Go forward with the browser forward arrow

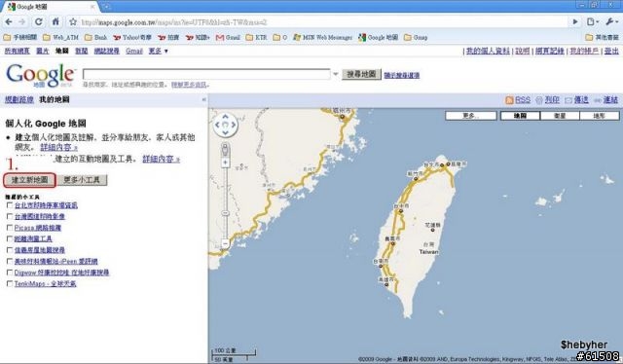(x=22, y=21)
